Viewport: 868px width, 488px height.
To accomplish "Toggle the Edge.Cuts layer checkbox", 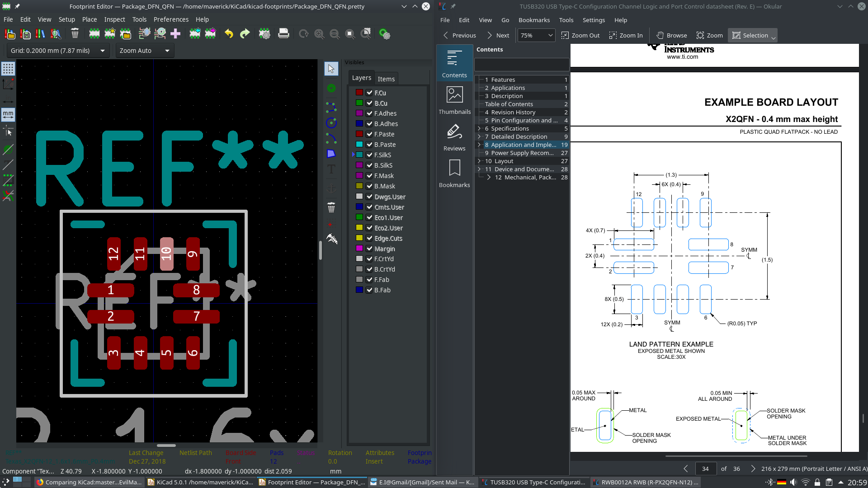I will tap(369, 239).
